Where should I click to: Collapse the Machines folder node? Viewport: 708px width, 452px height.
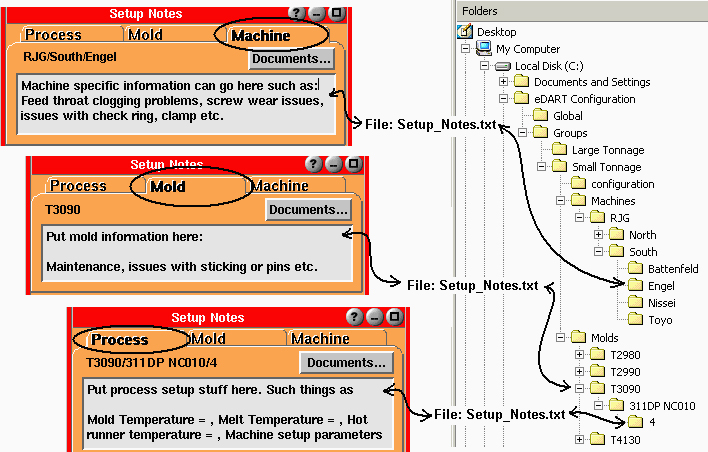coord(560,200)
